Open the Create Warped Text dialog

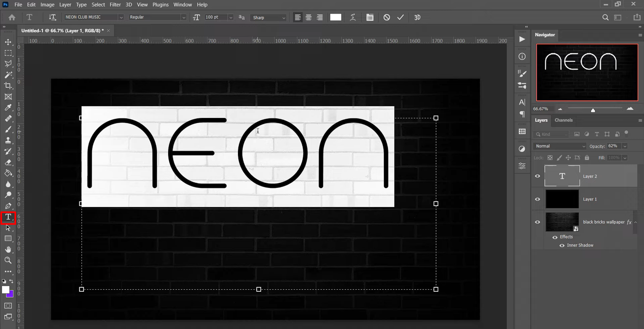353,17
